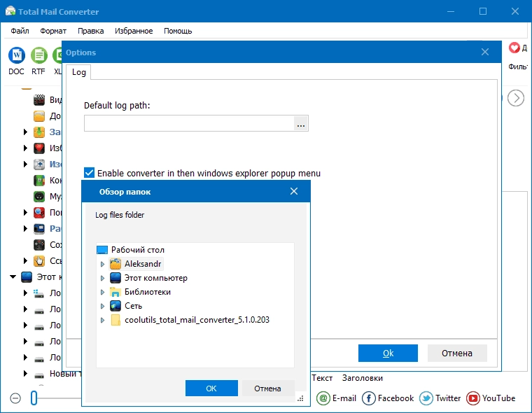Image resolution: width=532 pixels, height=413 pixels.
Task: Expand the Библиотеки node
Action: click(x=102, y=292)
